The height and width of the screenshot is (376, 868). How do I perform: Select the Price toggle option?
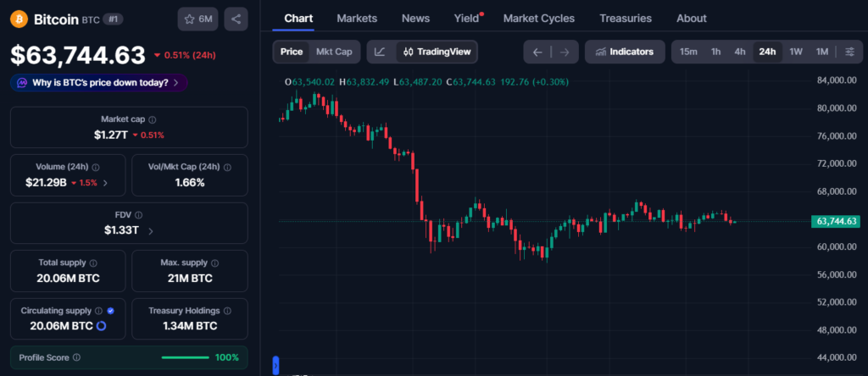click(292, 52)
